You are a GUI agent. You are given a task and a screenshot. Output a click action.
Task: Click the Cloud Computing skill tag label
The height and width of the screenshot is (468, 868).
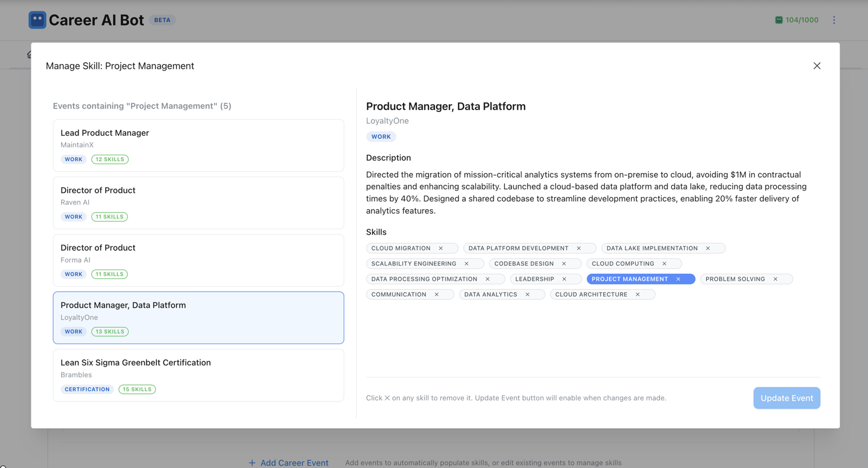pyautogui.click(x=623, y=264)
